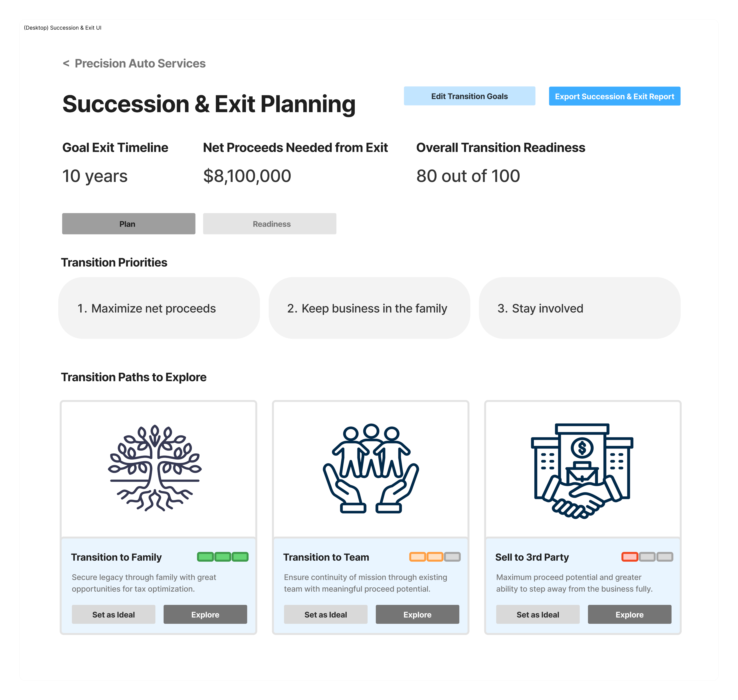Image resolution: width=738 pixels, height=700 pixels.
Task: Explore the Transition to Family path
Action: pos(205,615)
